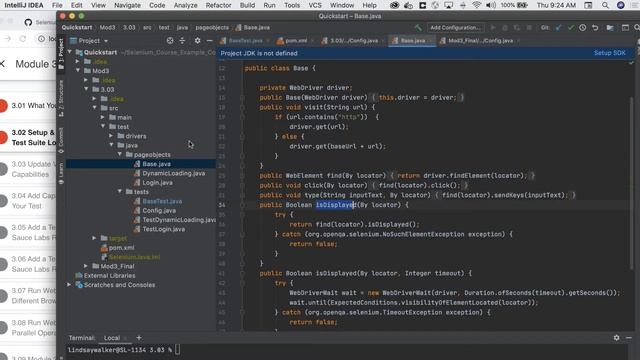Expand the target folder arrow

click(94, 238)
